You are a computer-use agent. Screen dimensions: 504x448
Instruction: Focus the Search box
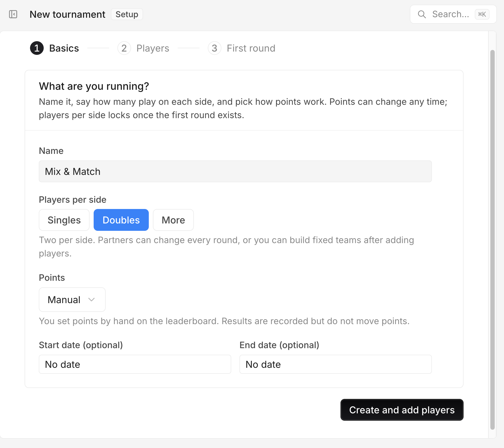(453, 14)
